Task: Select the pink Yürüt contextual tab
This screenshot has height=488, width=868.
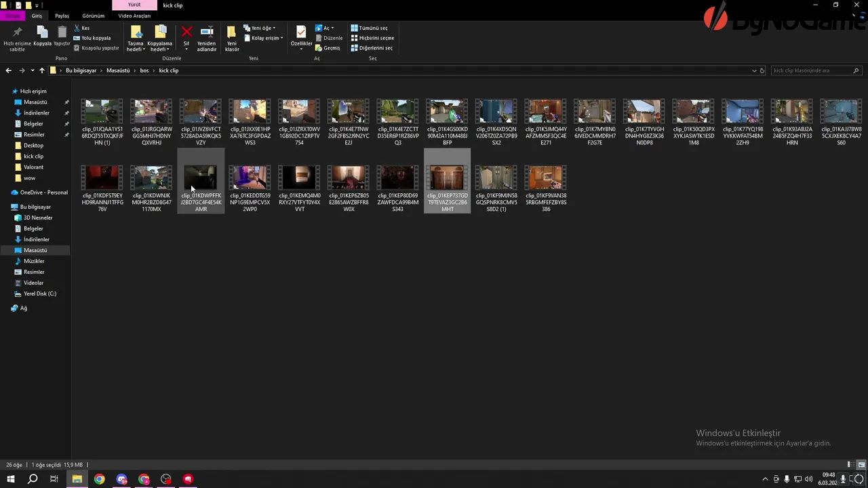Action: coord(134,5)
